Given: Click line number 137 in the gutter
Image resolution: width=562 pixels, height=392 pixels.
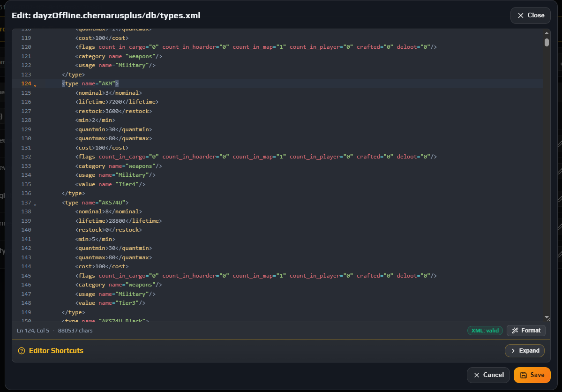Looking at the screenshot, I should pos(26,202).
